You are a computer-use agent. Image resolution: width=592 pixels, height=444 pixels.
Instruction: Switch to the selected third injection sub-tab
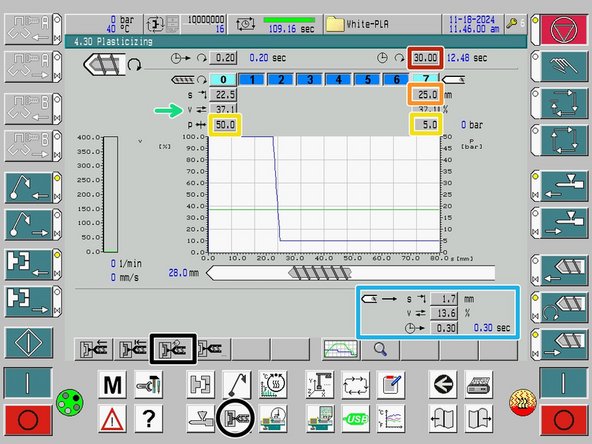coord(173,349)
